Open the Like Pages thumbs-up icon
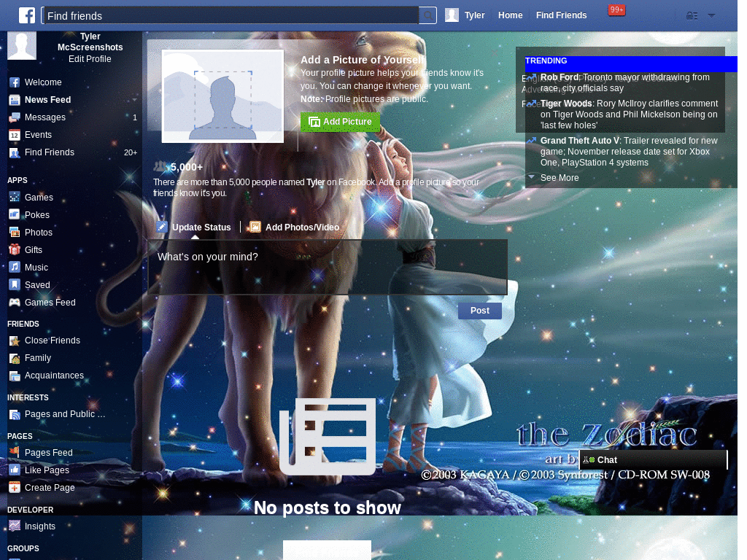 [x=15, y=470]
